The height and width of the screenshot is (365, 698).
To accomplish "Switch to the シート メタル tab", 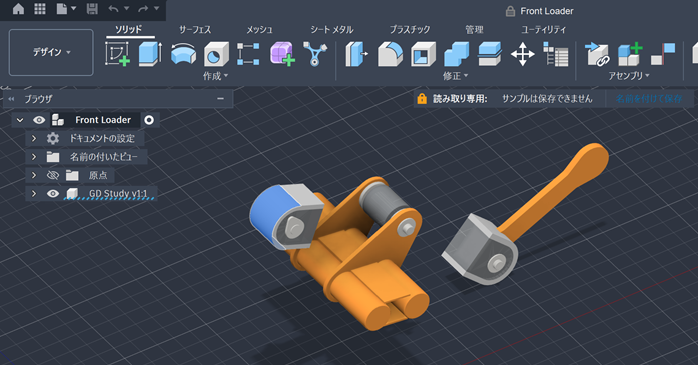I will click(x=332, y=29).
